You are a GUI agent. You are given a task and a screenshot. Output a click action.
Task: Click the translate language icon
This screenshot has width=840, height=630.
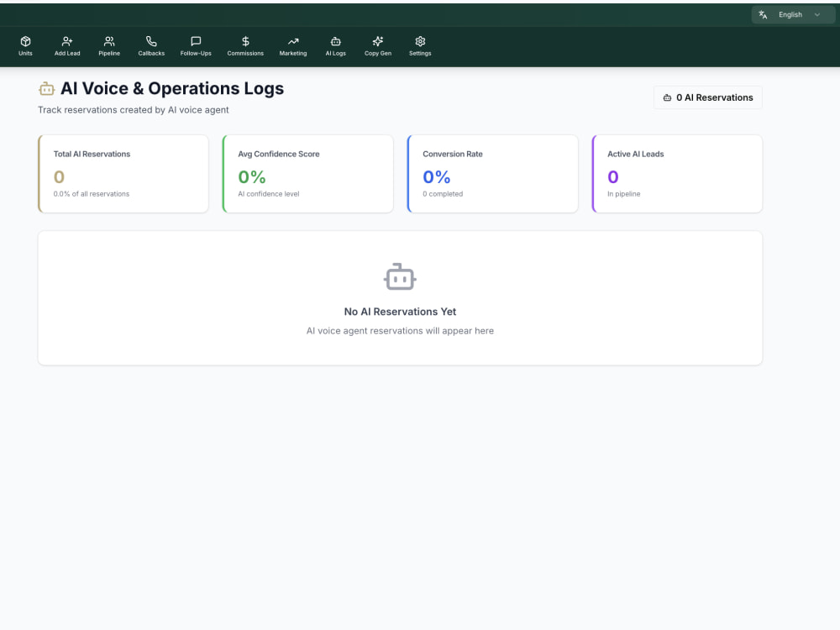(x=763, y=15)
